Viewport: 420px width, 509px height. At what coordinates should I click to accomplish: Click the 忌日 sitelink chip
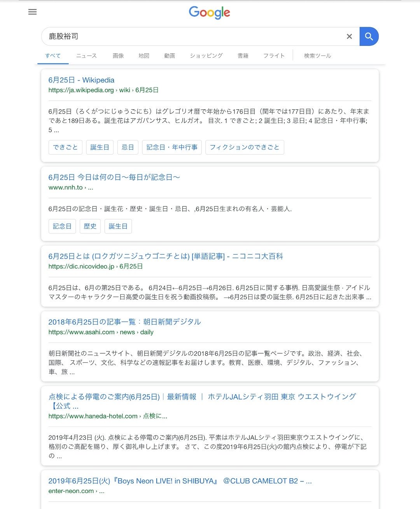pyautogui.click(x=128, y=147)
